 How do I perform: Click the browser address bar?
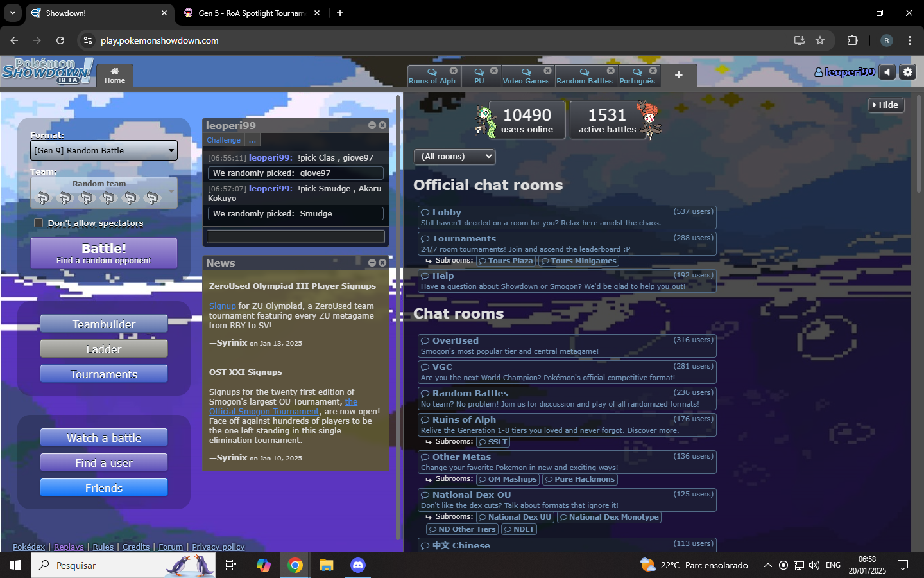[443, 40]
